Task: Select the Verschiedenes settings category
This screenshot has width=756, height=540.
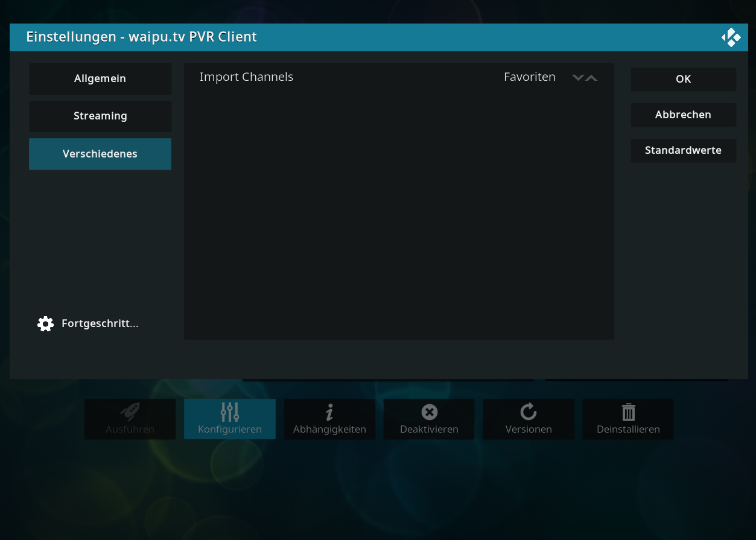Action: (x=100, y=154)
